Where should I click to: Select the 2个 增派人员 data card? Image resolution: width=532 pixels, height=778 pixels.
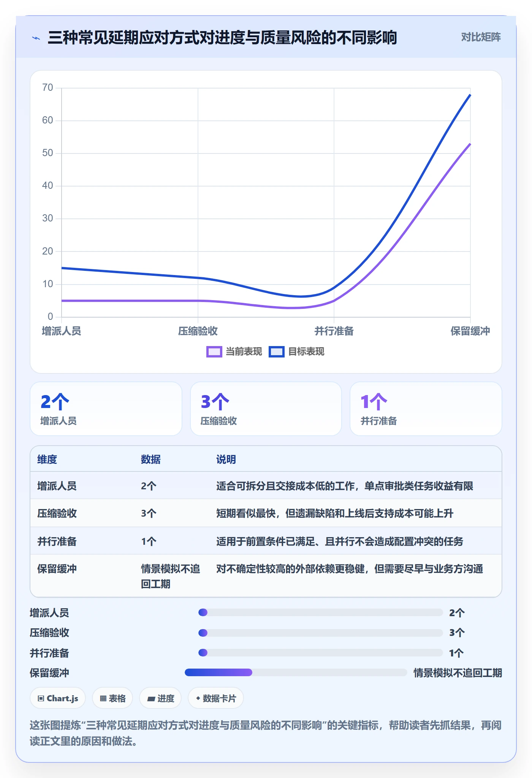[106, 409]
